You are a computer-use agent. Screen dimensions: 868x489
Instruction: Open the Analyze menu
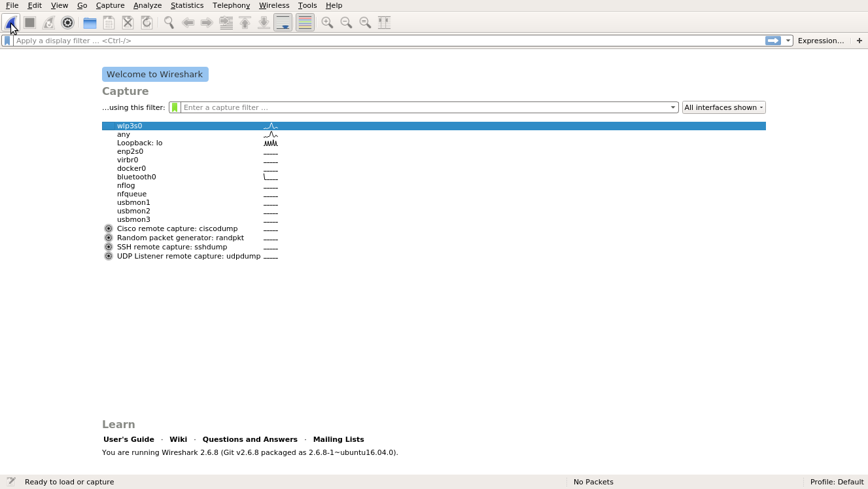(x=147, y=5)
